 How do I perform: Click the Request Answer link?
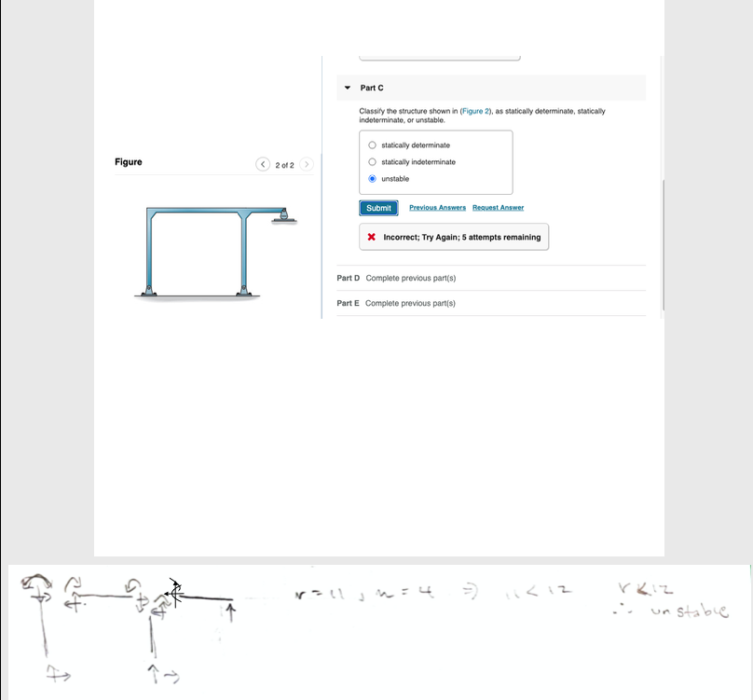pos(498,207)
